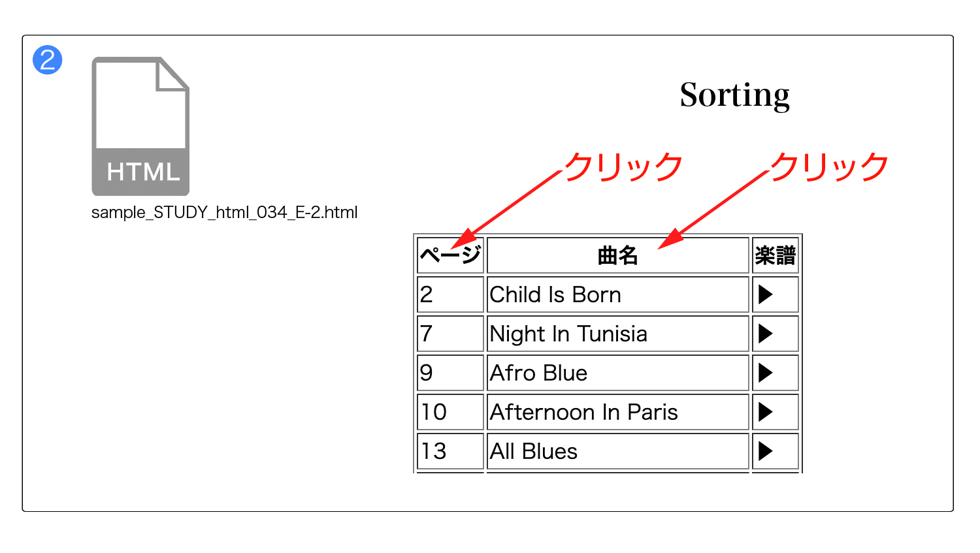Screen dimensions: 980x553
Task: Select the Night In Tunisia title cell
Action: pos(618,334)
